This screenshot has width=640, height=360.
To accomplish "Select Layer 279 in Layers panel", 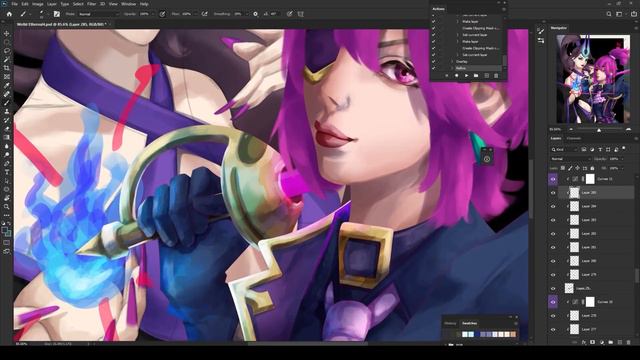I will 596,275.
